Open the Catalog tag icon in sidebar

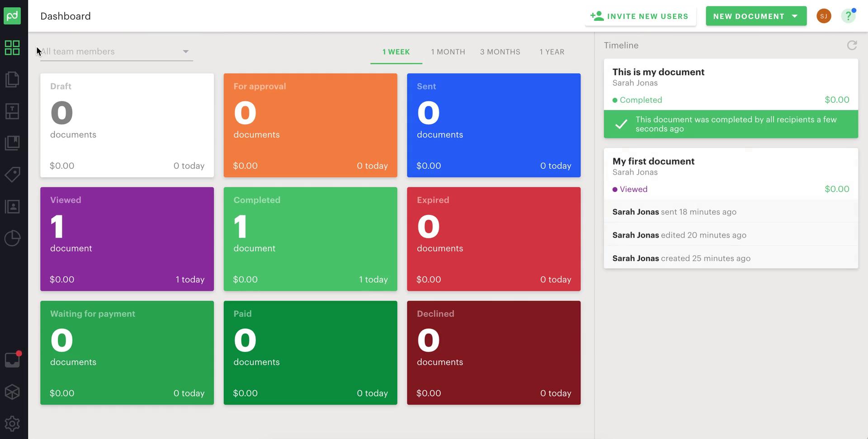12,175
